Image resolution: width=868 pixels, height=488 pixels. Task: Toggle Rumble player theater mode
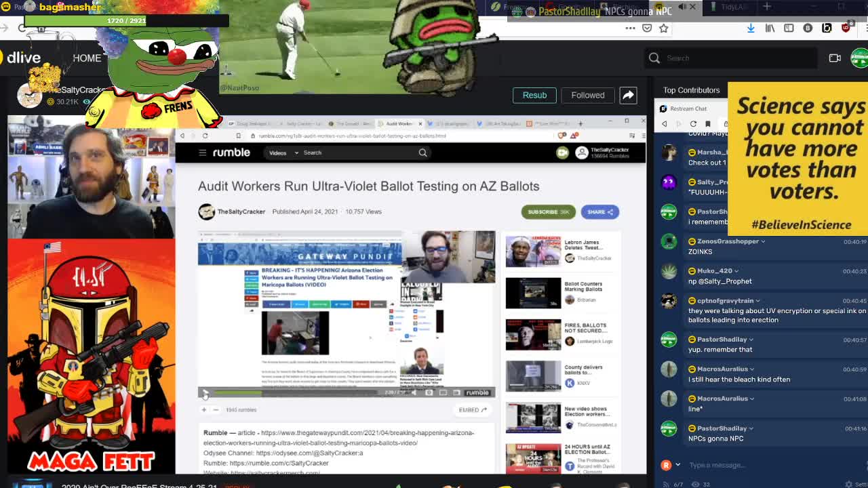(x=443, y=392)
